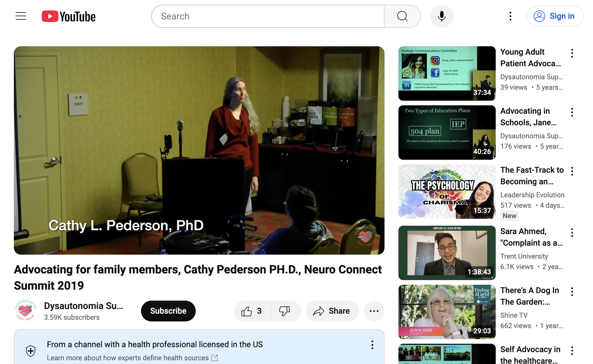Click the video title heading text
The image size is (593, 364).
click(198, 277)
